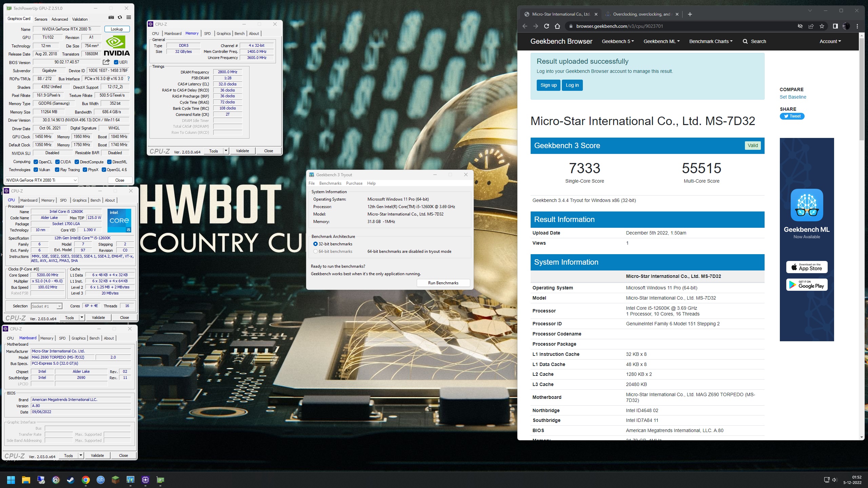Toggle the DirectML checkbox
The height and width of the screenshot is (488, 868).
109,162
